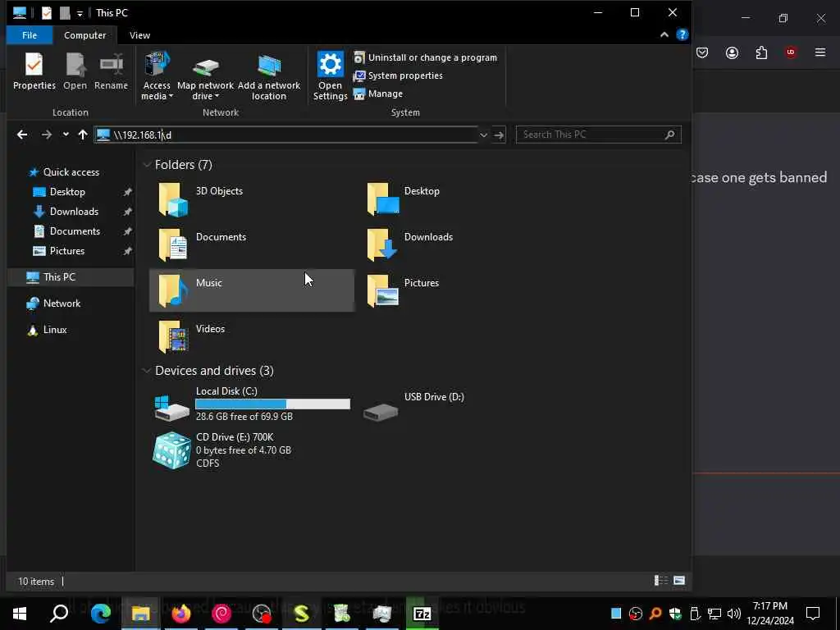Open 7-Zip from the taskbar
The height and width of the screenshot is (630, 840).
click(422, 614)
